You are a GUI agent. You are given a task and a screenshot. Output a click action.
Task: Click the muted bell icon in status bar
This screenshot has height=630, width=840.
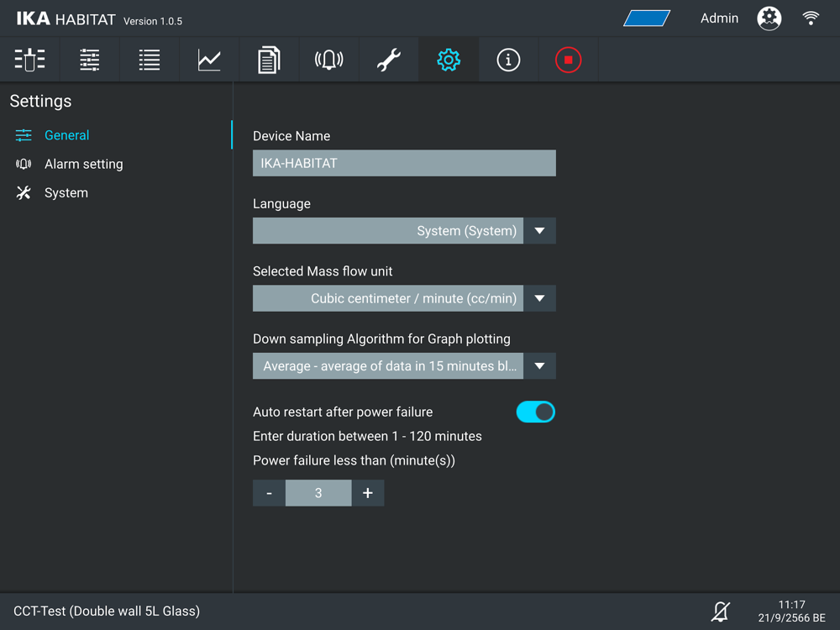coord(721,612)
